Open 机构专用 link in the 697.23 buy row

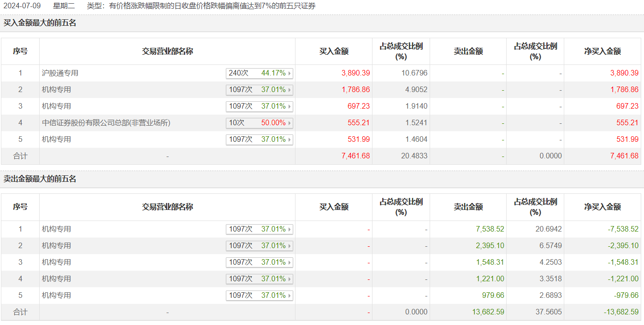pos(56,106)
